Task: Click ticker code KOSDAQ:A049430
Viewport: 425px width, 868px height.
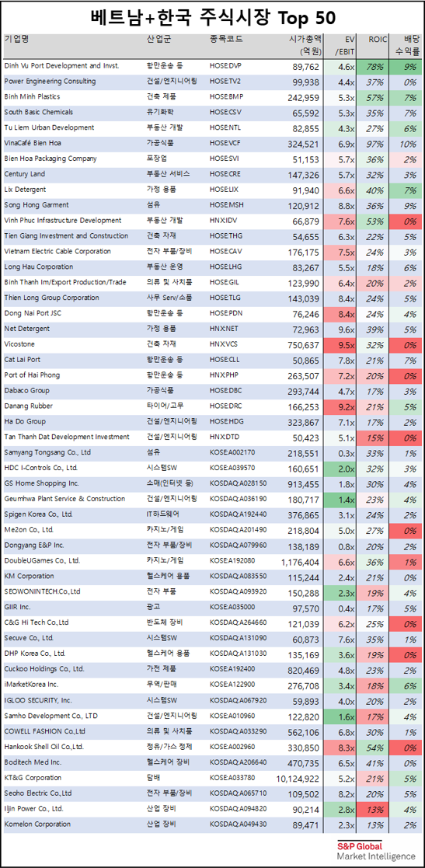Action: point(238,824)
